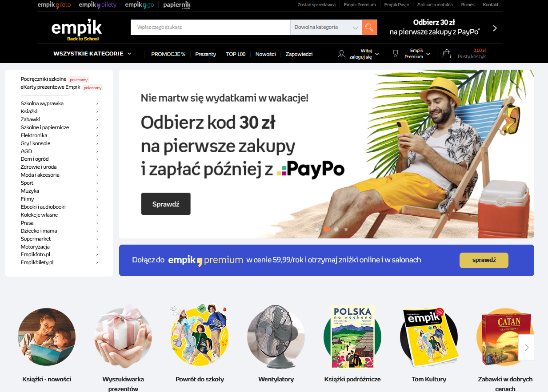The image size is (548, 392).
Task: Select the fourth banner carousel dot
Action: 346,229
